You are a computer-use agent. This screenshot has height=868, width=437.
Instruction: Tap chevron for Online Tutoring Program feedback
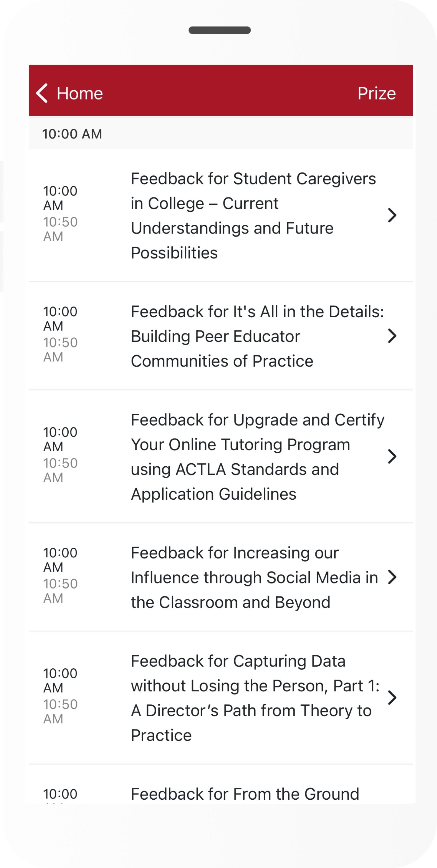(392, 457)
